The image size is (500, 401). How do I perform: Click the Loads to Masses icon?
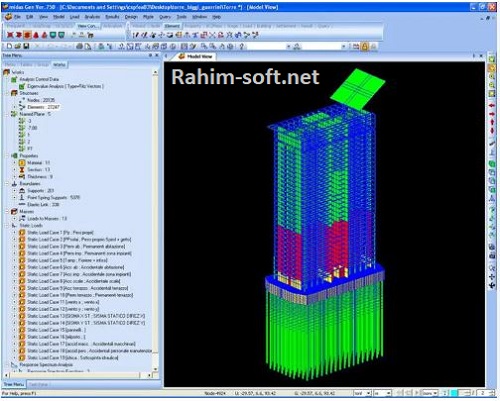point(22,218)
